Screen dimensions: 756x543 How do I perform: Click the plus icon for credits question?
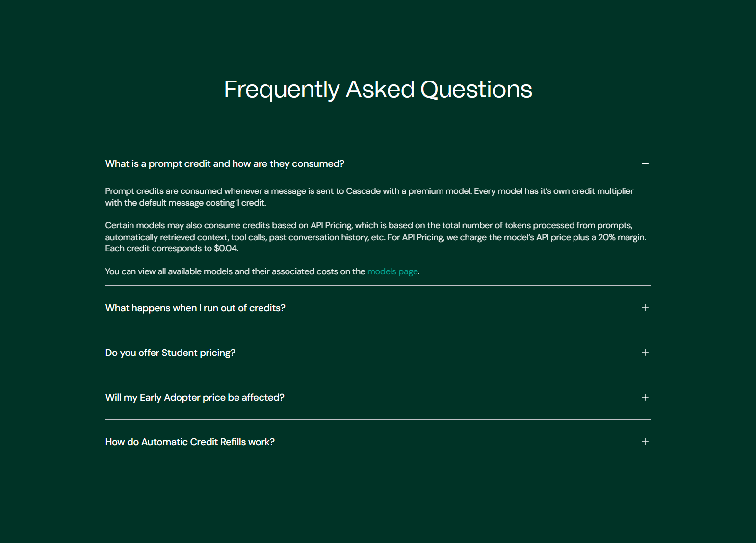pos(645,308)
